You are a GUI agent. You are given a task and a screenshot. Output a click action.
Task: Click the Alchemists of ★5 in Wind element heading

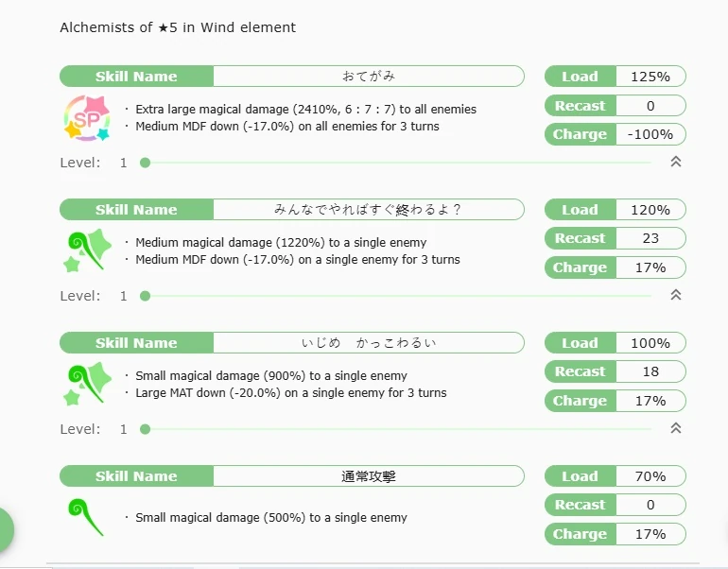click(x=178, y=27)
